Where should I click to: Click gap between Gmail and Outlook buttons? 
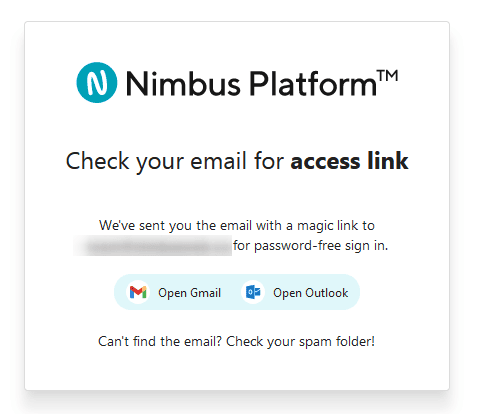[x=231, y=292]
